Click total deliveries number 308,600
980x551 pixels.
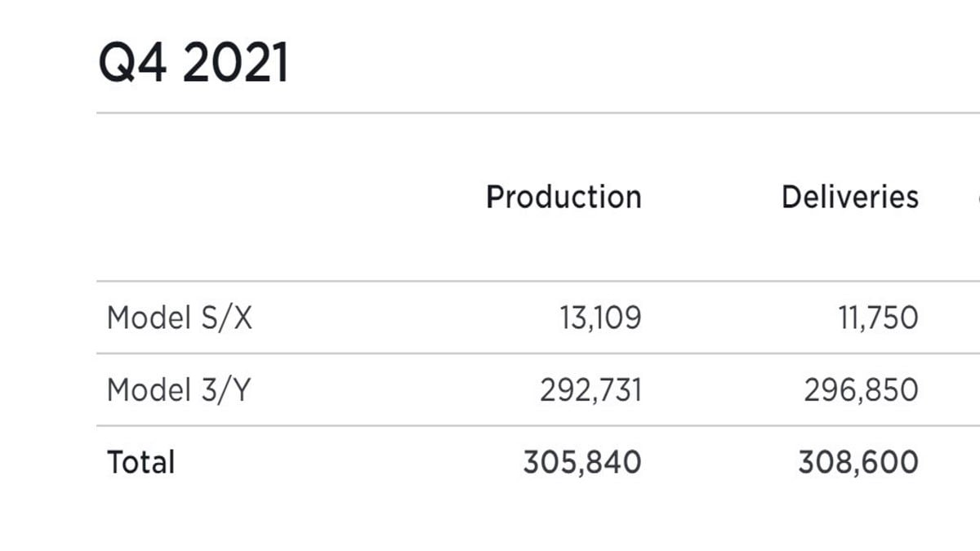858,463
